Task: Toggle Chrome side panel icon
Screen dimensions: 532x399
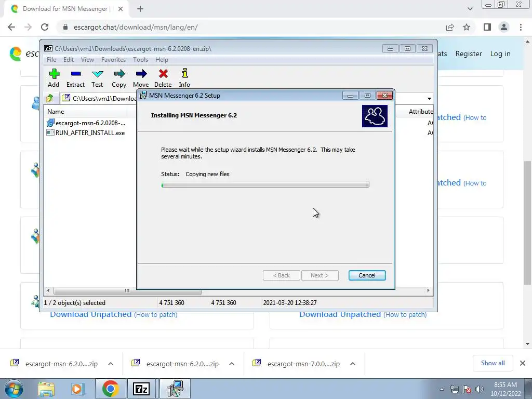Action: 487,27
